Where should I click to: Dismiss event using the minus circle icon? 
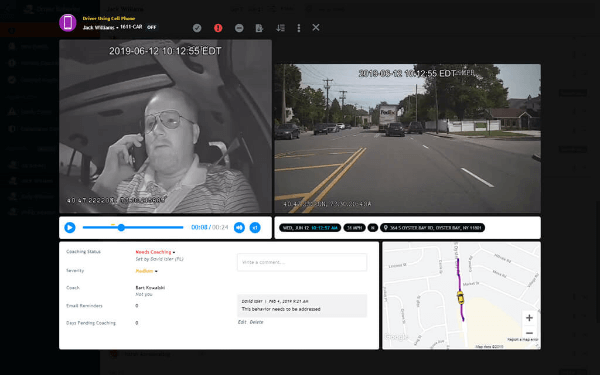[x=239, y=28]
